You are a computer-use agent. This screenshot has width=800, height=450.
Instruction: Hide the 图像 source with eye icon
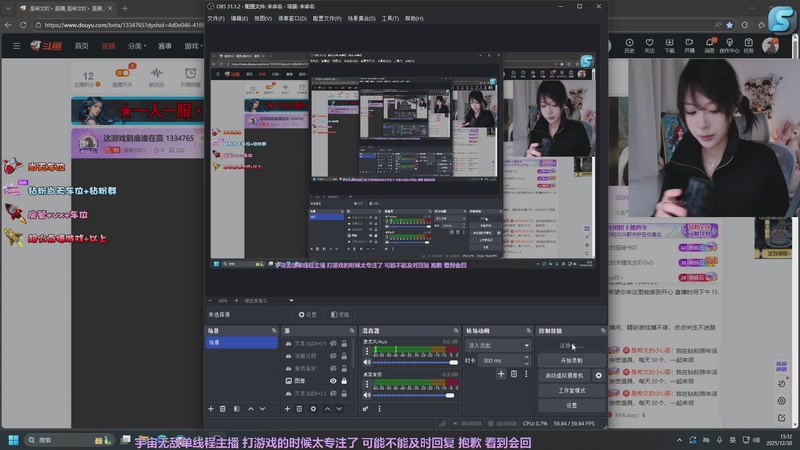[333, 381]
